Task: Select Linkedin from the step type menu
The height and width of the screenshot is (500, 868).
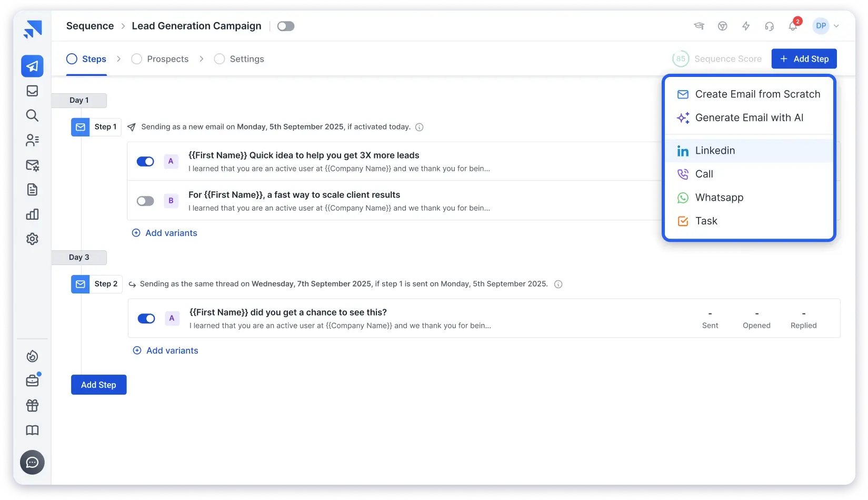Action: 714,150
